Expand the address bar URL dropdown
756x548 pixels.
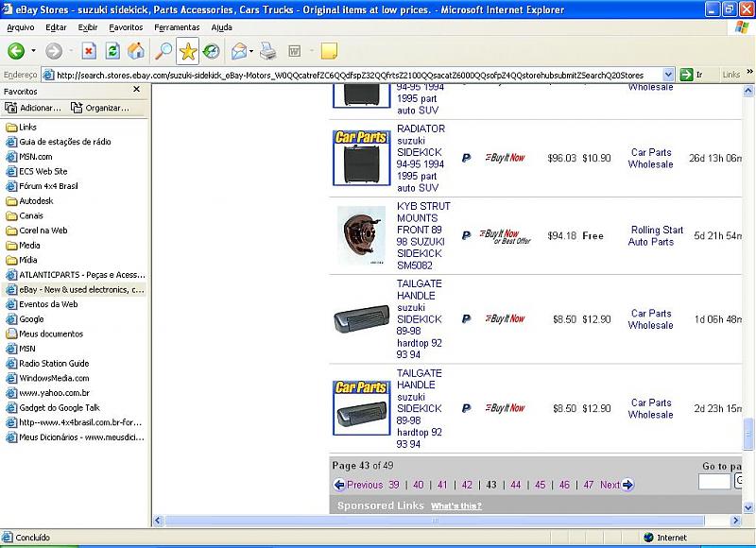(x=668, y=75)
